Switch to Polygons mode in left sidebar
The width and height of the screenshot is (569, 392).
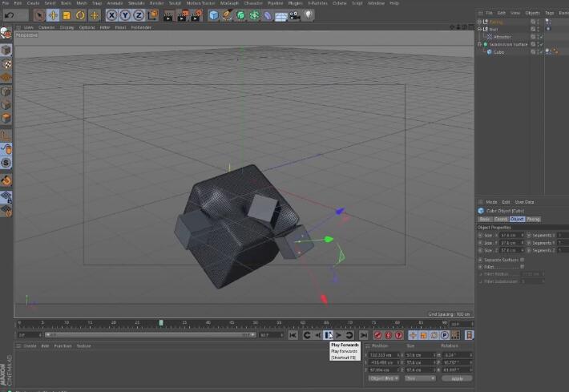[x=6, y=119]
